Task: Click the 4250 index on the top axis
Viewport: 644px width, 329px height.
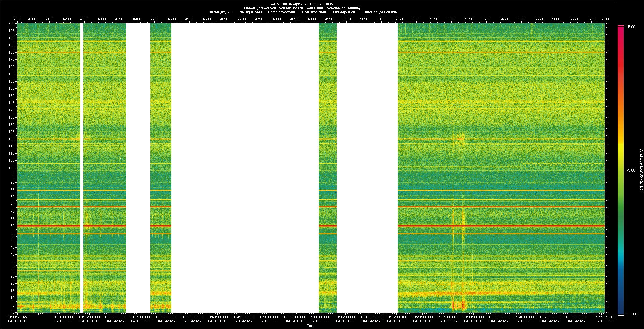Action: point(84,19)
